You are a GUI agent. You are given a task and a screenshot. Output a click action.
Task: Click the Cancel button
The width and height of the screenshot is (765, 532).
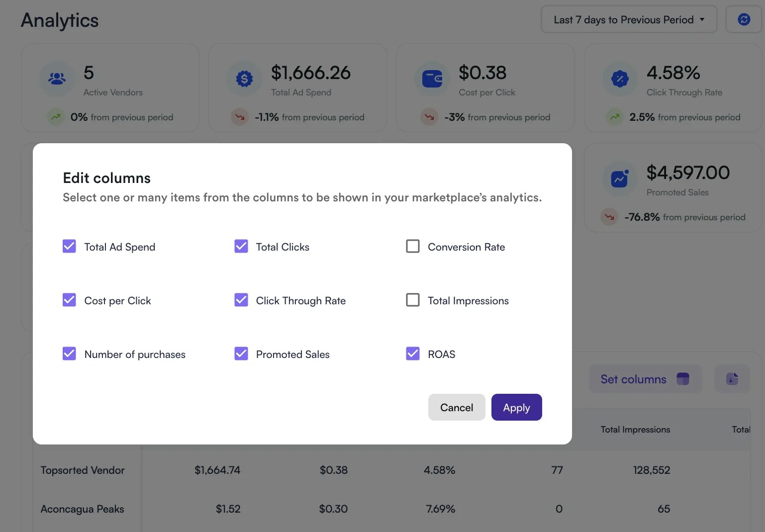(x=456, y=407)
